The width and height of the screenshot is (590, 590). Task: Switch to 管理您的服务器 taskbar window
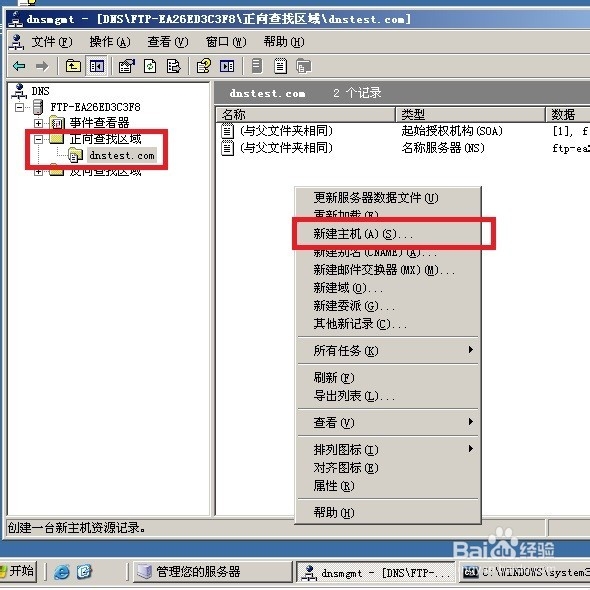coord(213,572)
